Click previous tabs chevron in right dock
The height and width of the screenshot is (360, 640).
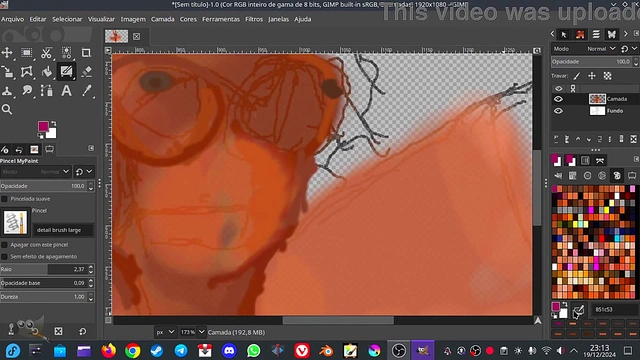click(553, 34)
